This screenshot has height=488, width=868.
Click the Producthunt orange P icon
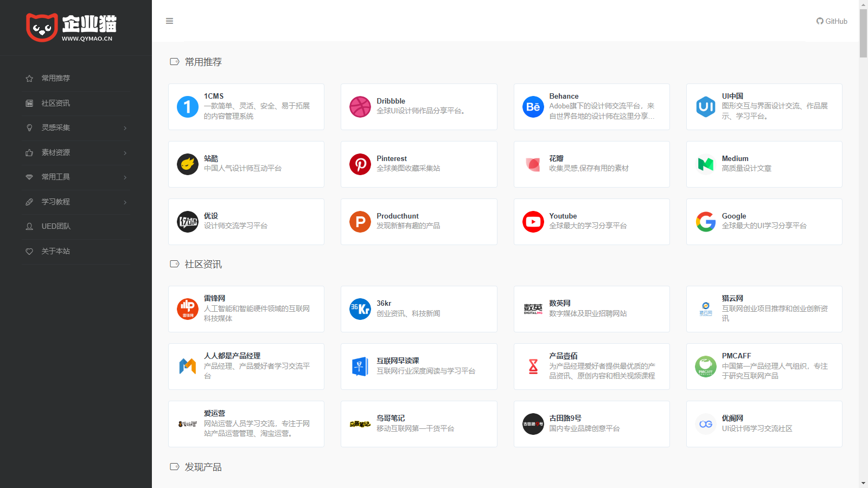pos(360,222)
